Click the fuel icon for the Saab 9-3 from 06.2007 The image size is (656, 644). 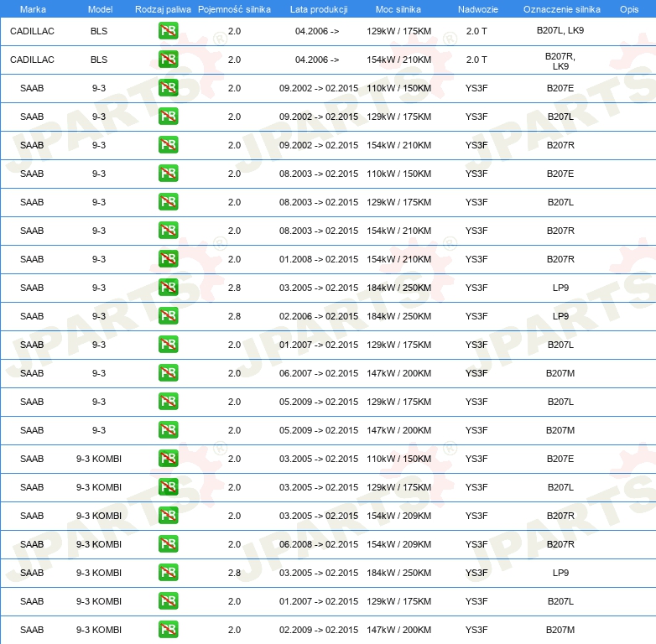pos(168,373)
